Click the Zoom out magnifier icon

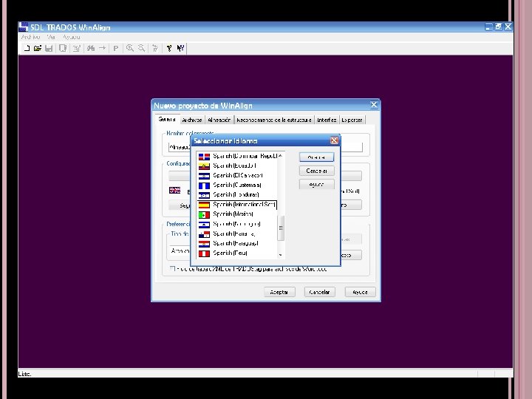pos(141,48)
